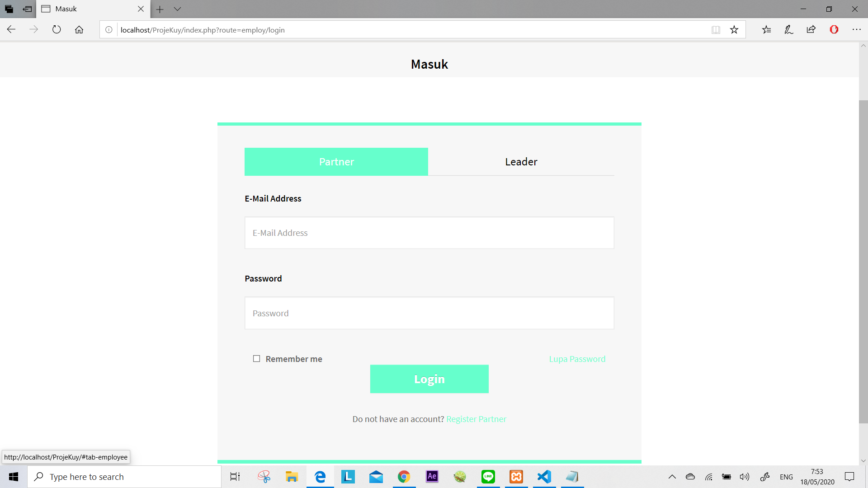
Task: Open the Action Center notifications icon
Action: (849, 477)
